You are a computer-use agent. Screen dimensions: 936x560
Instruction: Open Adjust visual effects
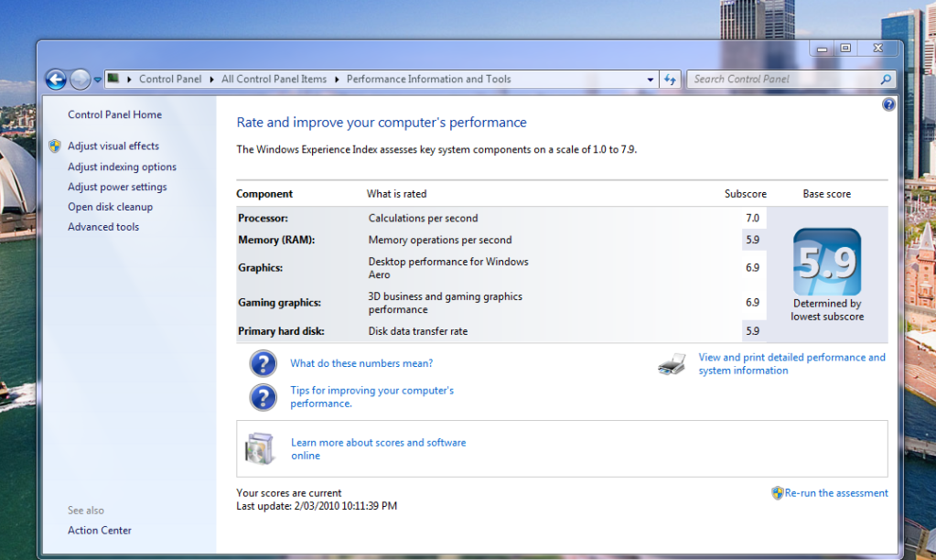(113, 146)
